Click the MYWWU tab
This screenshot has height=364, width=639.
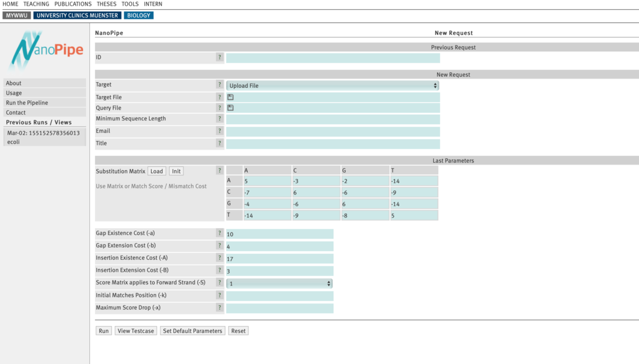pyautogui.click(x=17, y=16)
